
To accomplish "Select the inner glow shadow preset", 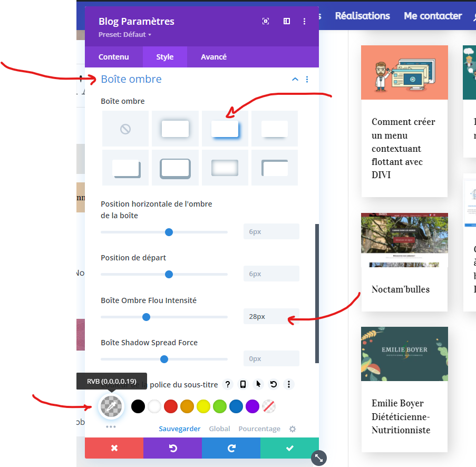I will [x=225, y=168].
